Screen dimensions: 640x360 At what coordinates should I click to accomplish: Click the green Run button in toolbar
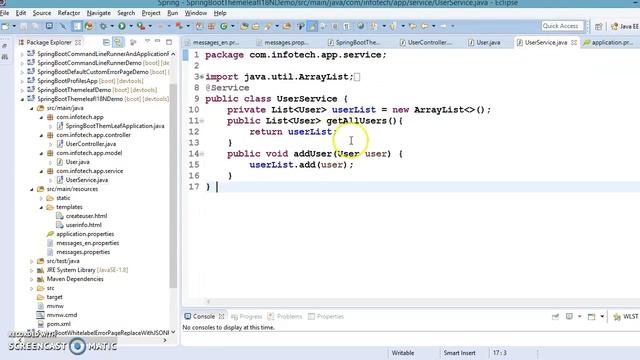pos(122,26)
